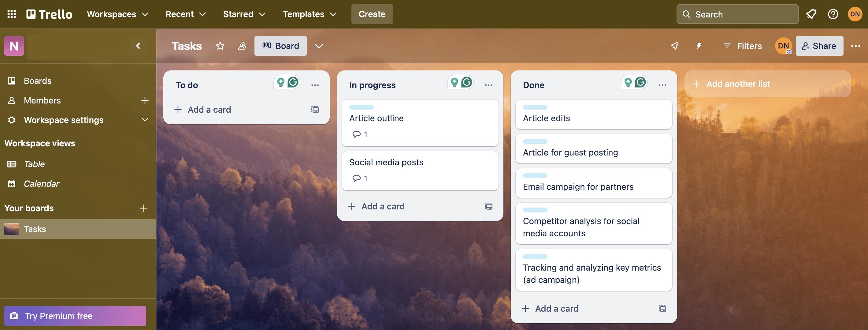Click the N workspace logo tile
The height and width of the screenshot is (330, 868).
14,46
